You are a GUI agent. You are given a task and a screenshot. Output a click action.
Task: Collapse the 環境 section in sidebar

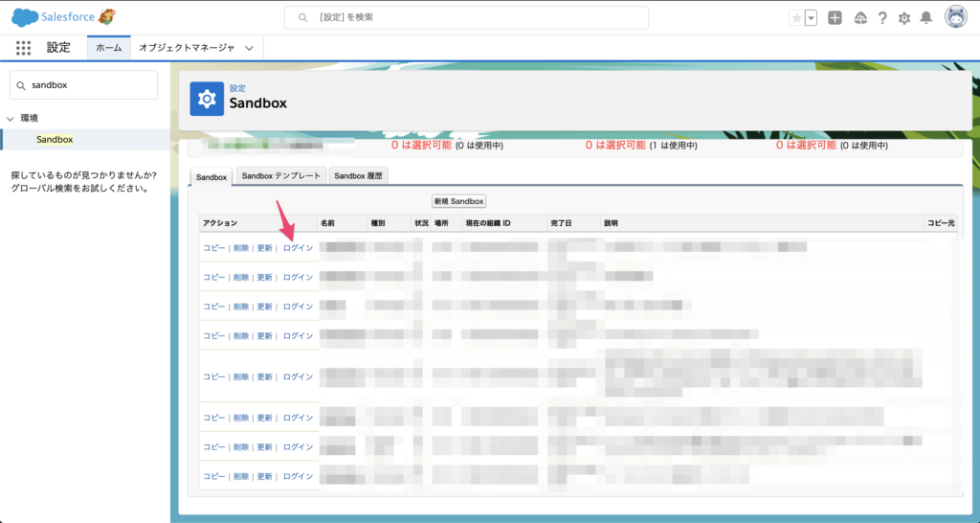click(11, 119)
